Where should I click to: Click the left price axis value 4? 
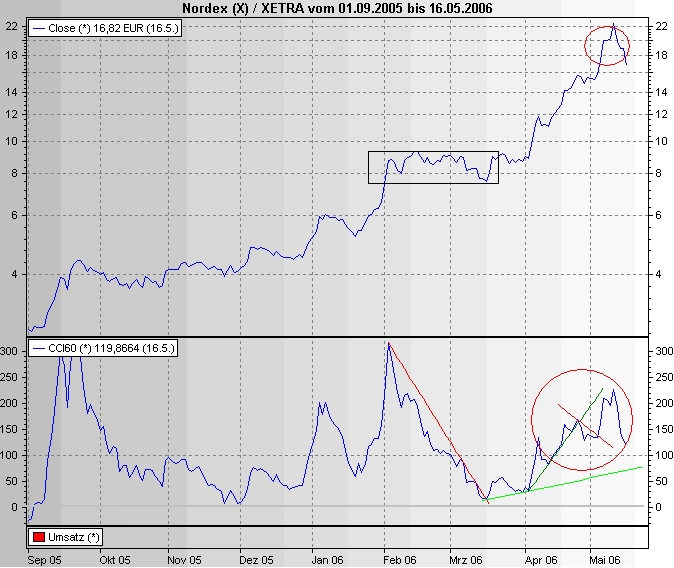coord(15,274)
